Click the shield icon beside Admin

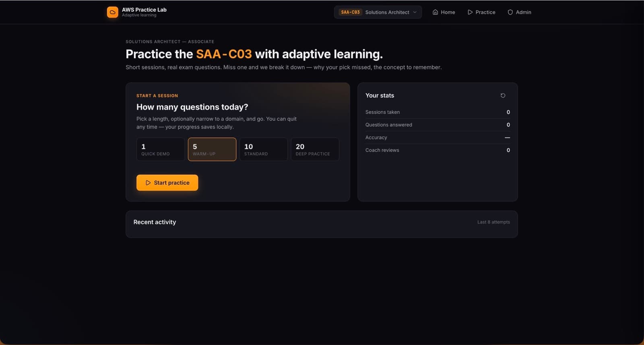tap(510, 12)
